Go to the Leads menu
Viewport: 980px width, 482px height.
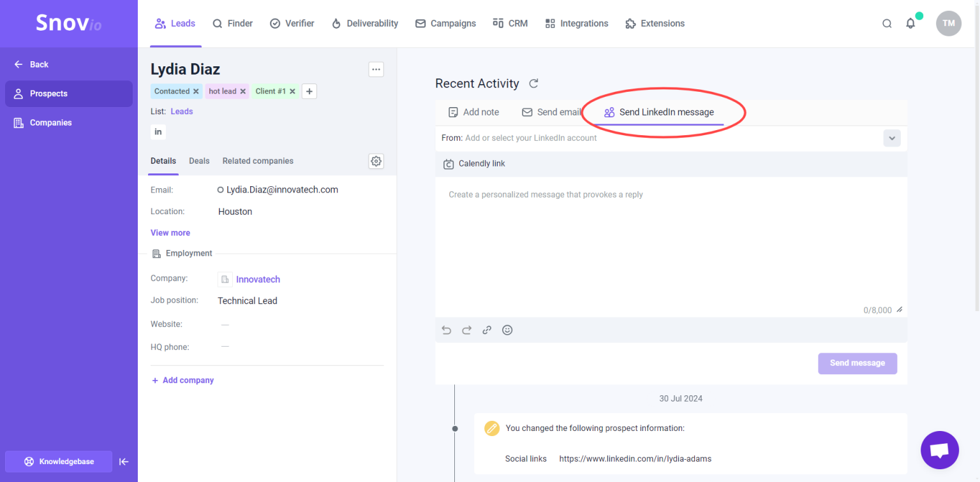175,24
